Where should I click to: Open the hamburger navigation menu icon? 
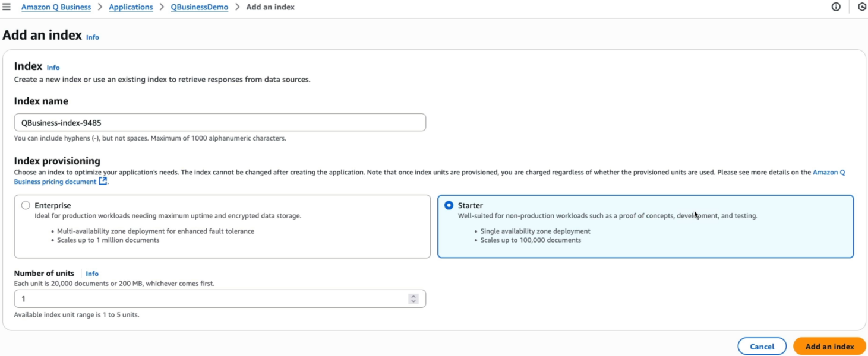click(7, 7)
